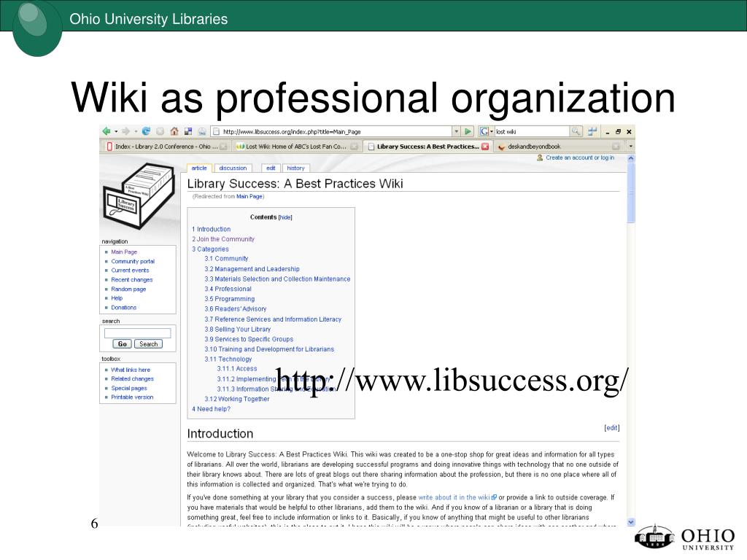Viewport: 747px width, 560px height.
Task: Open What links here toolbox link
Action: [x=131, y=370]
